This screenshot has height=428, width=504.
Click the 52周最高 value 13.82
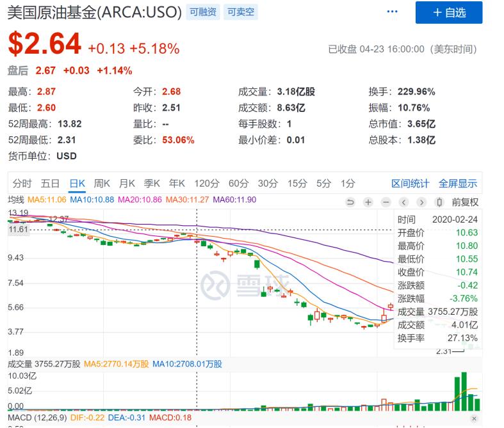click(69, 124)
